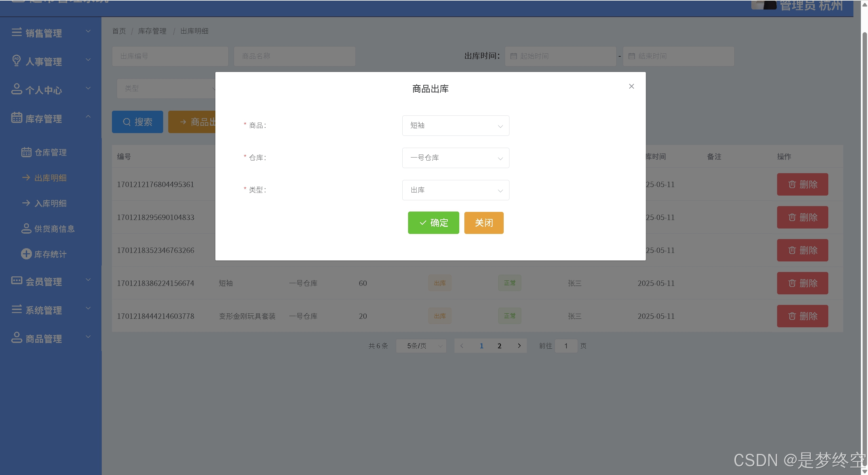Open the 商品管理 sidebar menu
The image size is (868, 475).
43,339
